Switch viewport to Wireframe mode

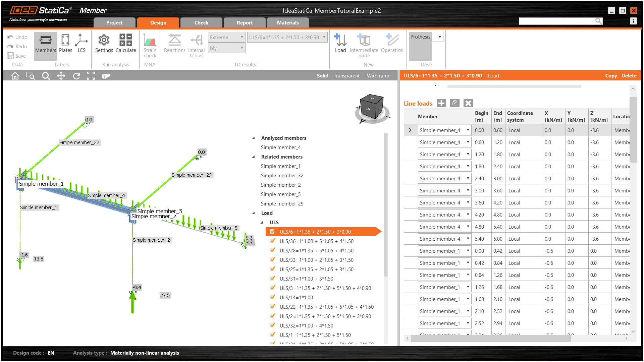pos(378,76)
